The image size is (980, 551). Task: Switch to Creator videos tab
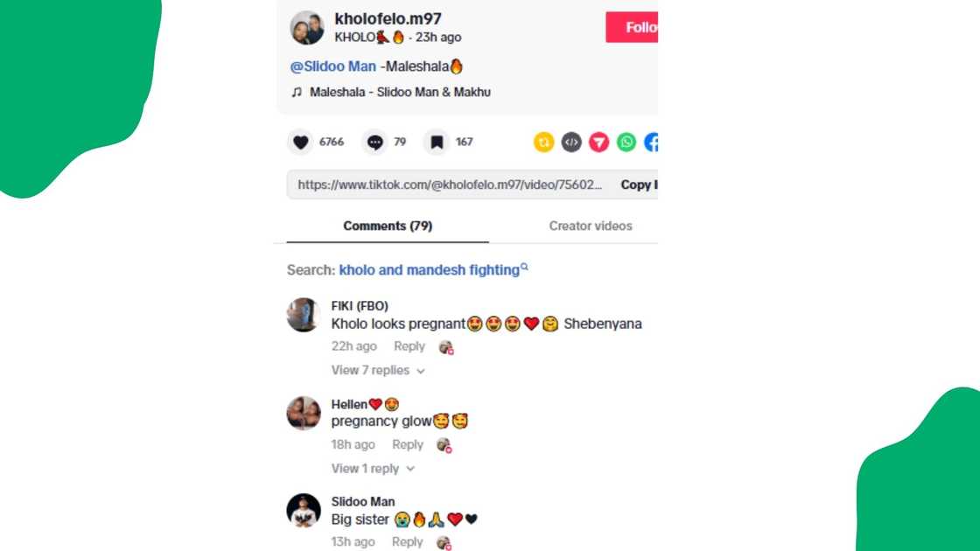point(590,227)
